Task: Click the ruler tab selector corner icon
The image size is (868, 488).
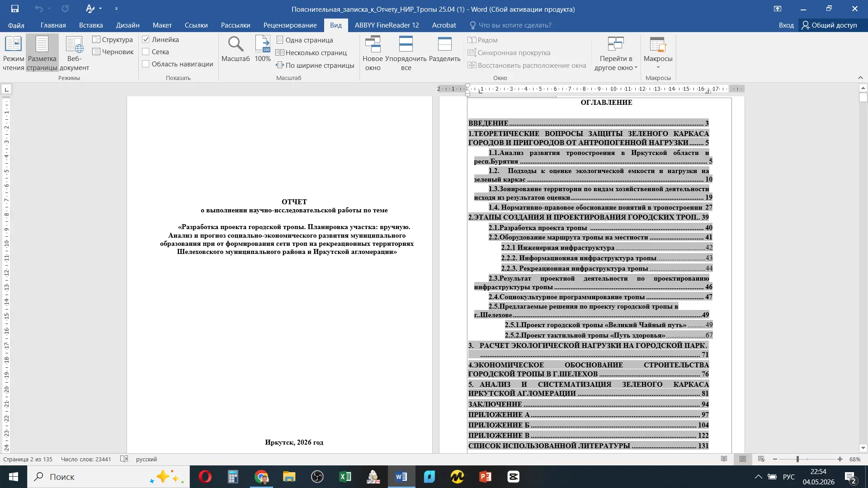Action: (6, 89)
